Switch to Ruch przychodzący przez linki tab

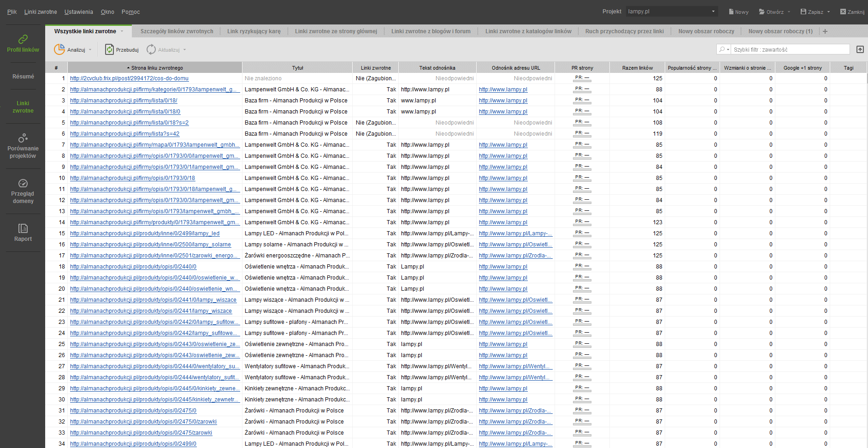pos(625,31)
